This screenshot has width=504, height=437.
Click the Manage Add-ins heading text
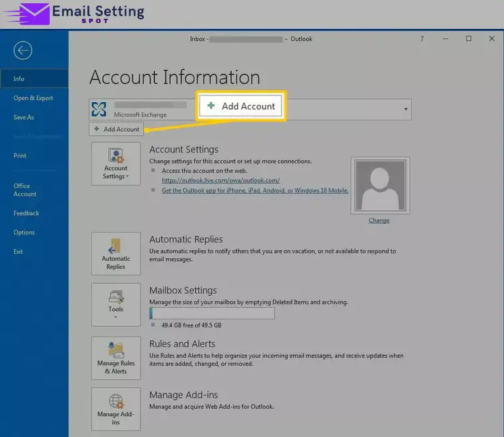tap(183, 395)
